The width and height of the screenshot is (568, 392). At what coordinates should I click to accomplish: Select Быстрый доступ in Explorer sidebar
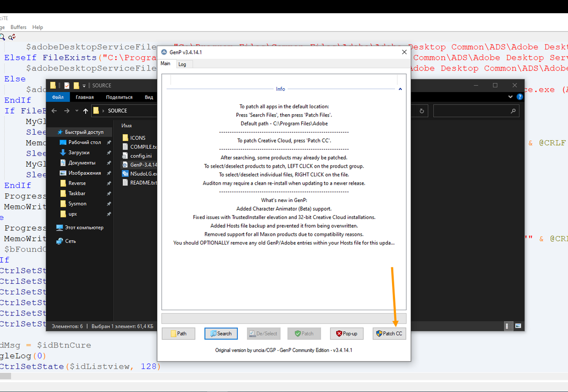[x=80, y=132]
